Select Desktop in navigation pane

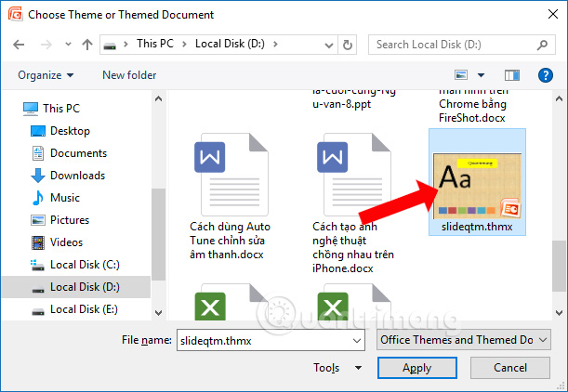tap(70, 131)
